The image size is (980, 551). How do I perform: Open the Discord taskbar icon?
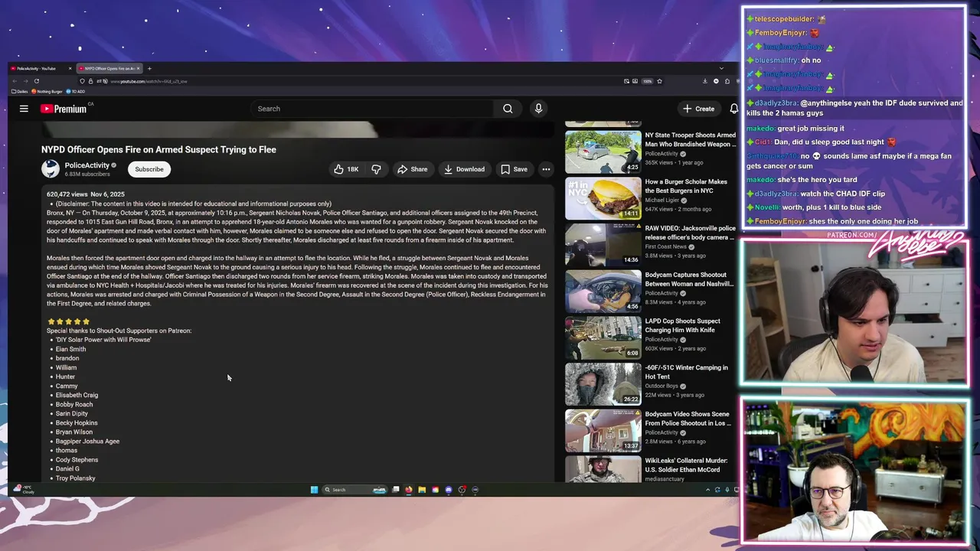[449, 490]
